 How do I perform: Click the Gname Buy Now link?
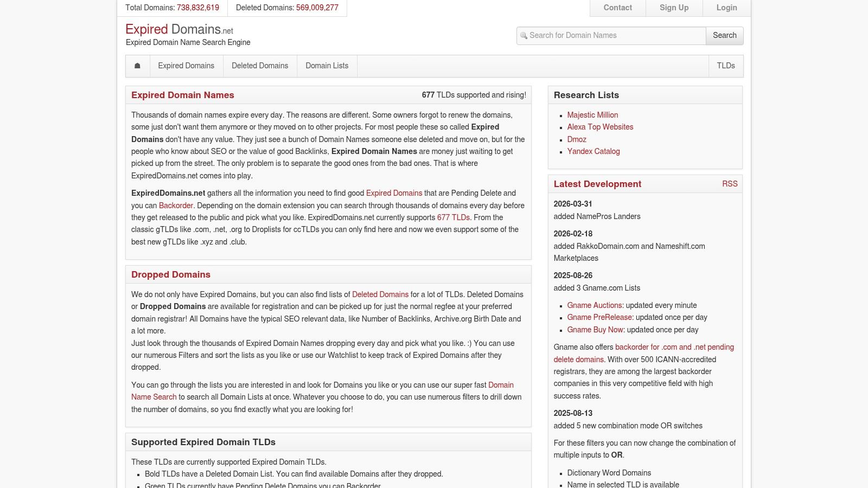click(x=595, y=330)
